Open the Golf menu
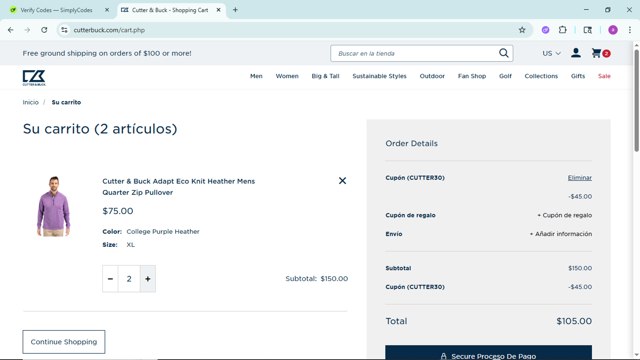Viewport: 640px width, 360px height. click(505, 76)
